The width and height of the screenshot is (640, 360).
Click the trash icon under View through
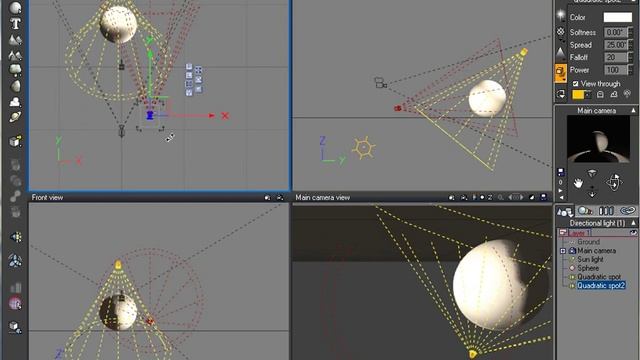600,95
